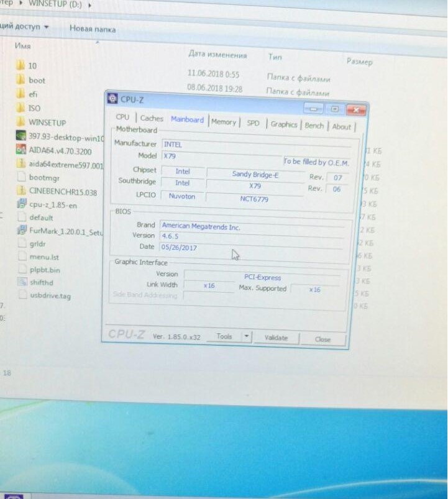Click the Sandy Bridge-E chipset value
448x499 pixels.
pos(255,175)
